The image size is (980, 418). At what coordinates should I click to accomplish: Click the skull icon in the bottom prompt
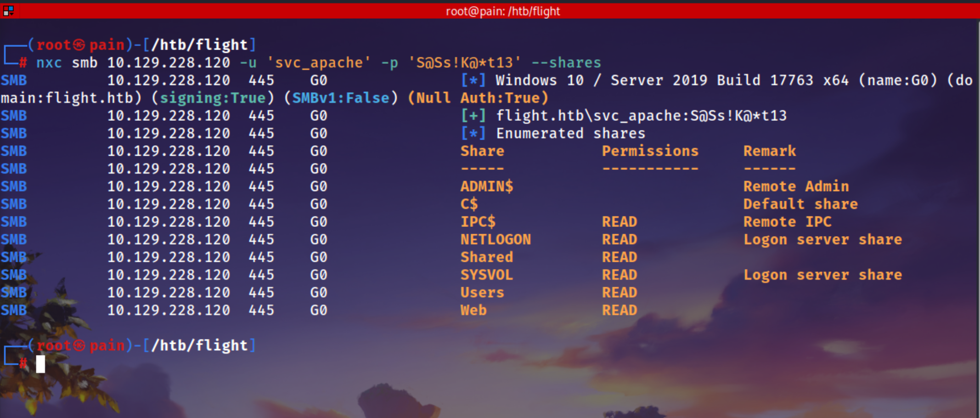(x=79, y=345)
